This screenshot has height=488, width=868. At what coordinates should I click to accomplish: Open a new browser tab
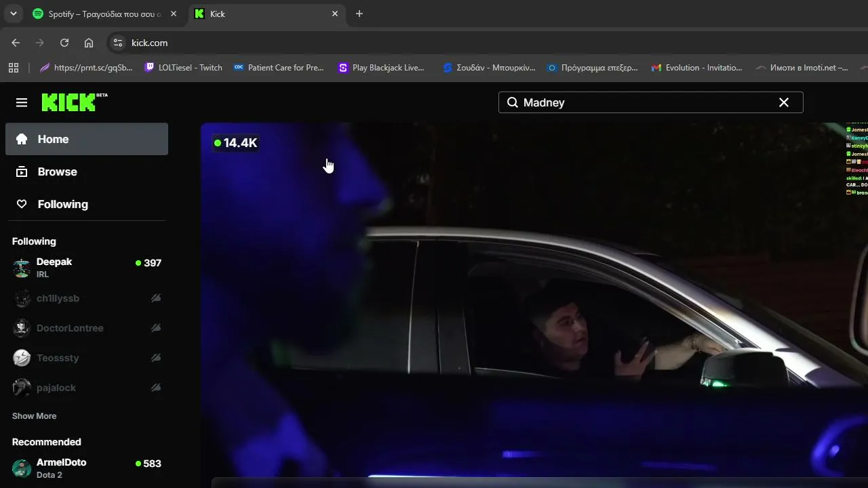(359, 14)
